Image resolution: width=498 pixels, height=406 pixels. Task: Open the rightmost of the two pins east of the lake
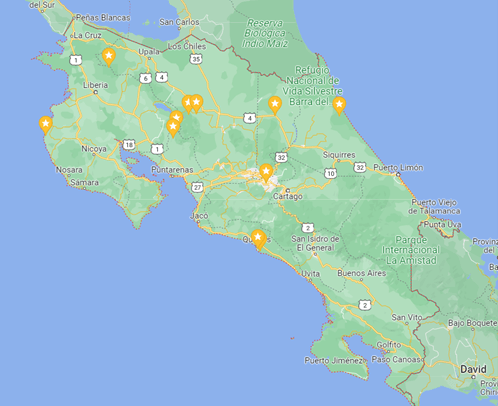tap(196, 104)
